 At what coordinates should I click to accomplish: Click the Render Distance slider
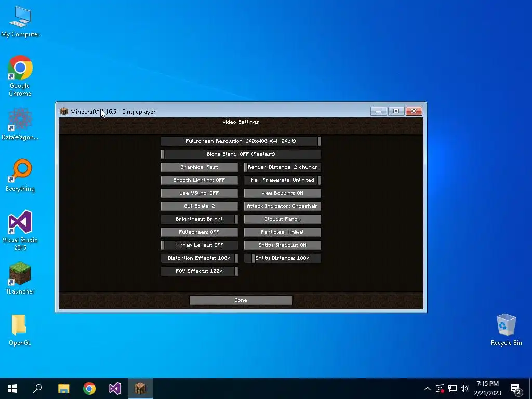pos(282,167)
